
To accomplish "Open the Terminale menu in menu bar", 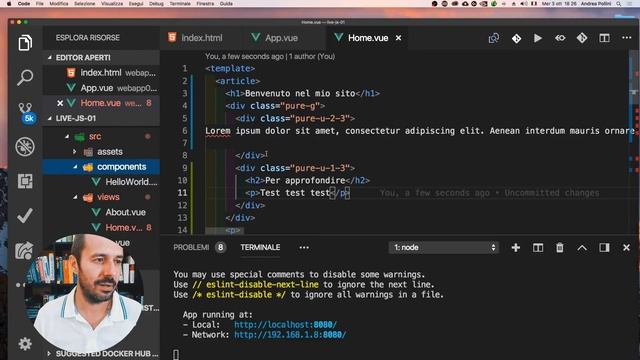I will coord(180,4).
